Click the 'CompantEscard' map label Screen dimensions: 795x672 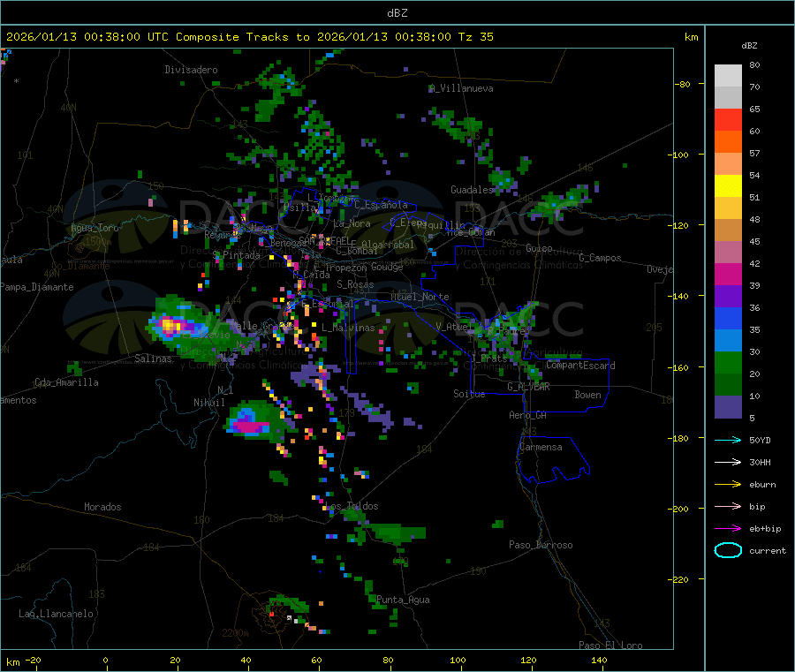[580, 366]
